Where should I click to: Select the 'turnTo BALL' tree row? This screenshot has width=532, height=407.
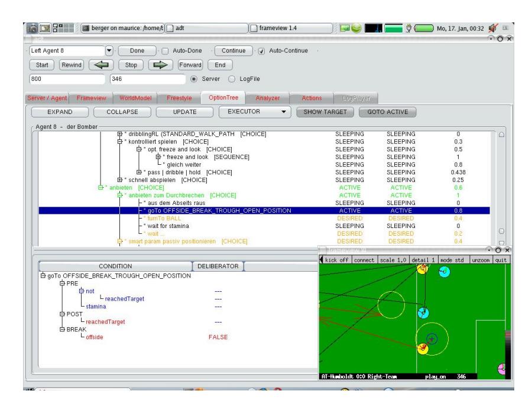[x=264, y=218]
